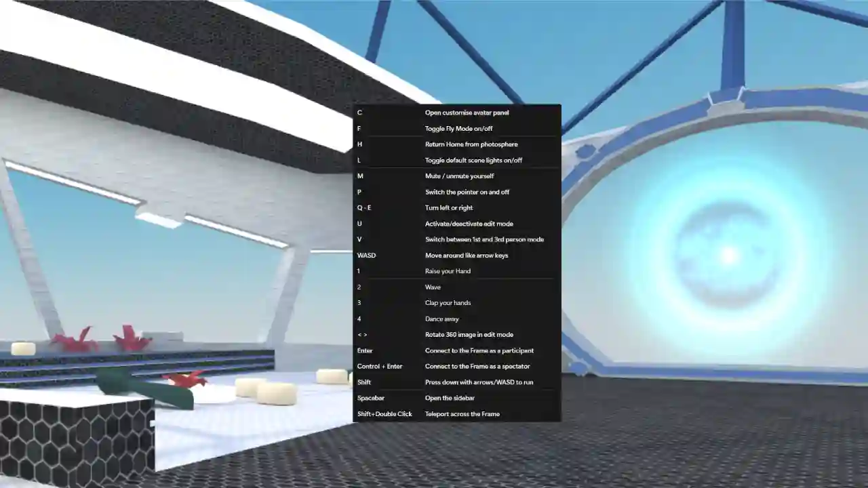Select "Toggle default scene lights on/off" entry
The image size is (868, 488).
pos(473,161)
